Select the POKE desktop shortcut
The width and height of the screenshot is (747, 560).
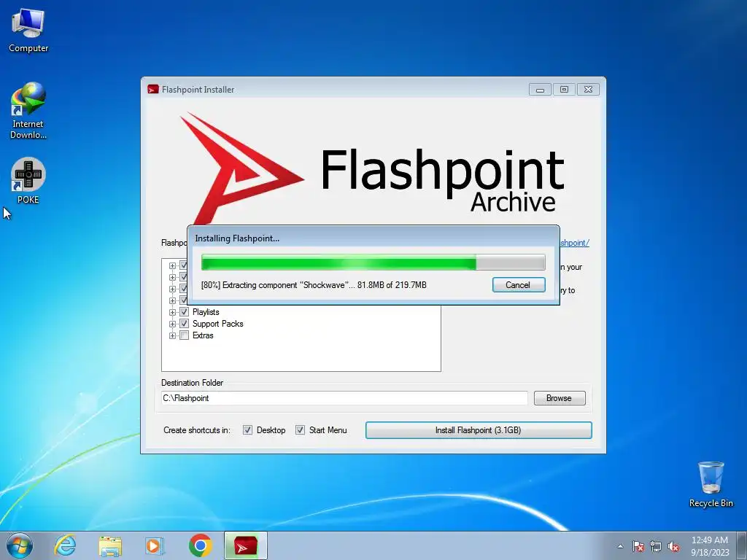pyautogui.click(x=28, y=181)
